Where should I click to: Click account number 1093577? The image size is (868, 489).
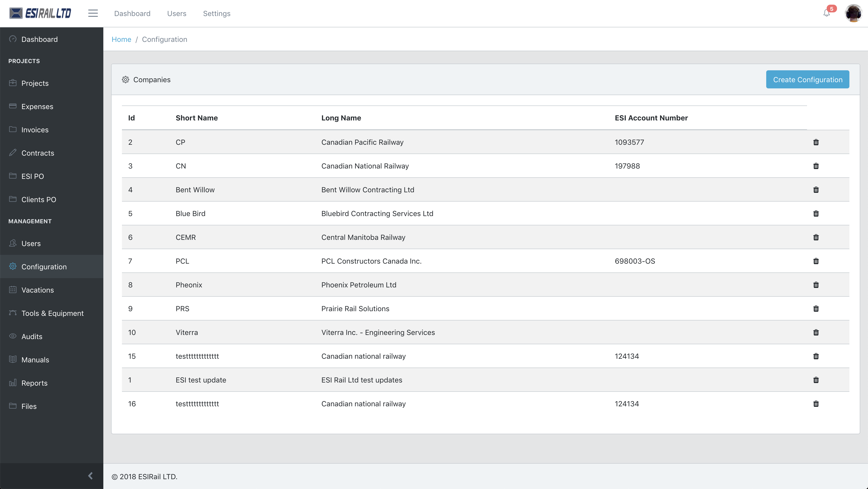pos(629,142)
